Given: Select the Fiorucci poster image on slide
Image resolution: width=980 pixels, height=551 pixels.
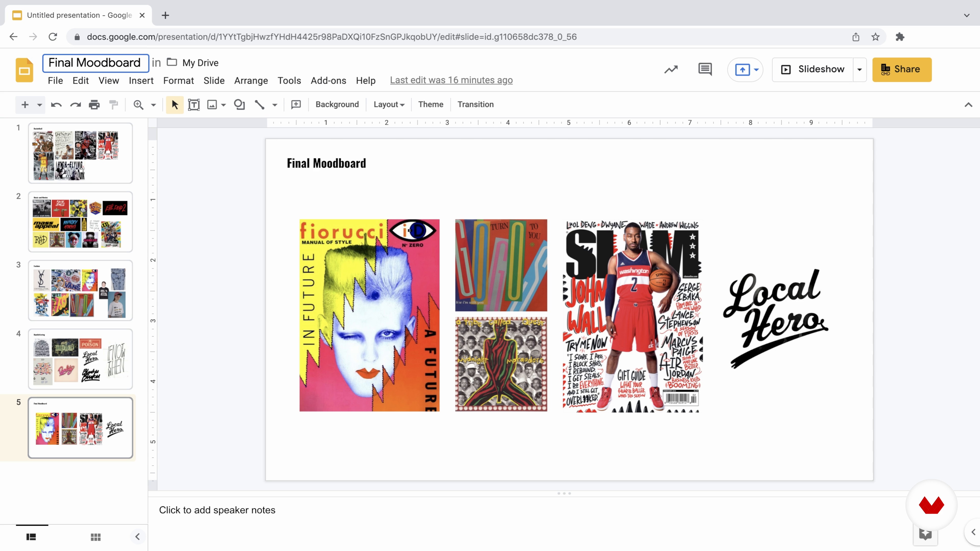Looking at the screenshot, I should point(369,315).
